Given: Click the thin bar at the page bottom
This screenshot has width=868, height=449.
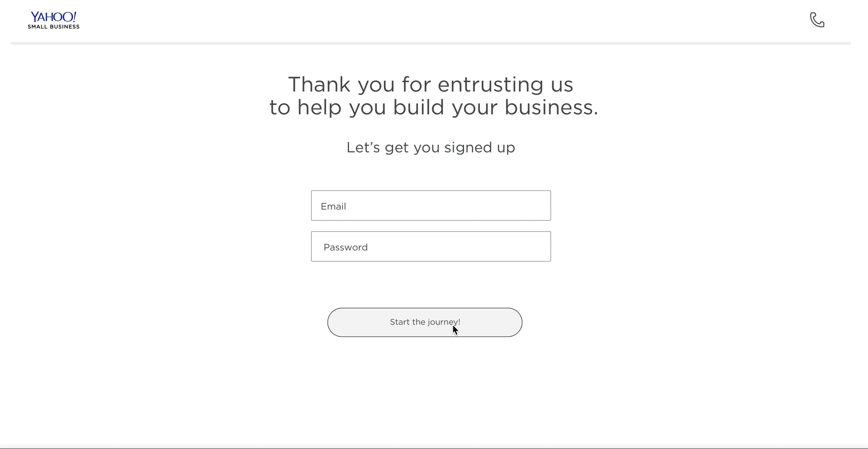Looking at the screenshot, I should pyautogui.click(x=434, y=446).
